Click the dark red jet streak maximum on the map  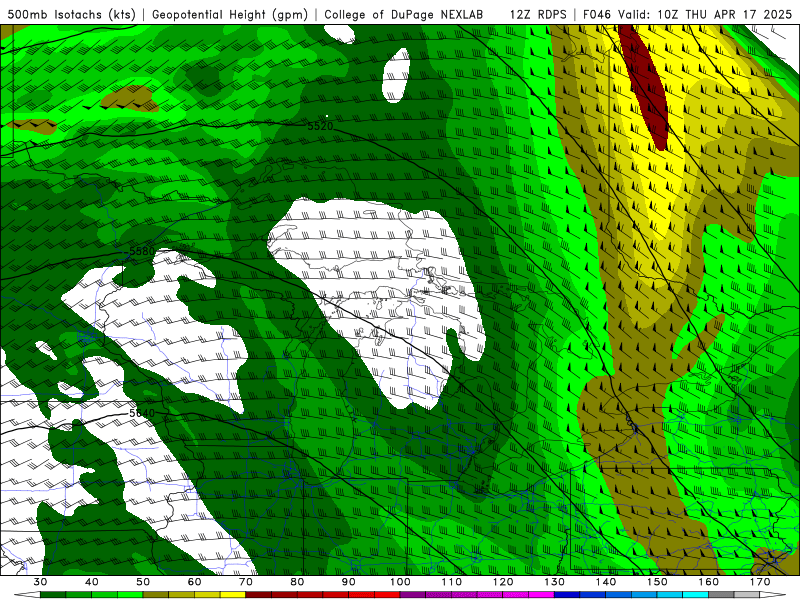point(644,84)
